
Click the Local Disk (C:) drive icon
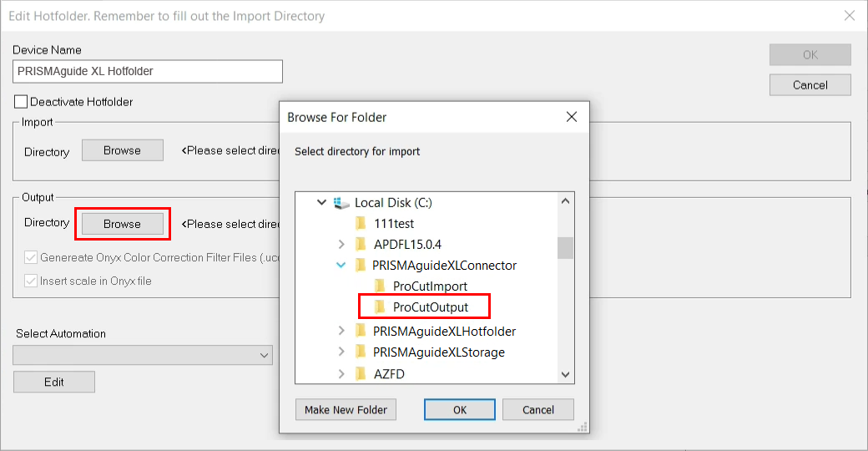coord(341,202)
